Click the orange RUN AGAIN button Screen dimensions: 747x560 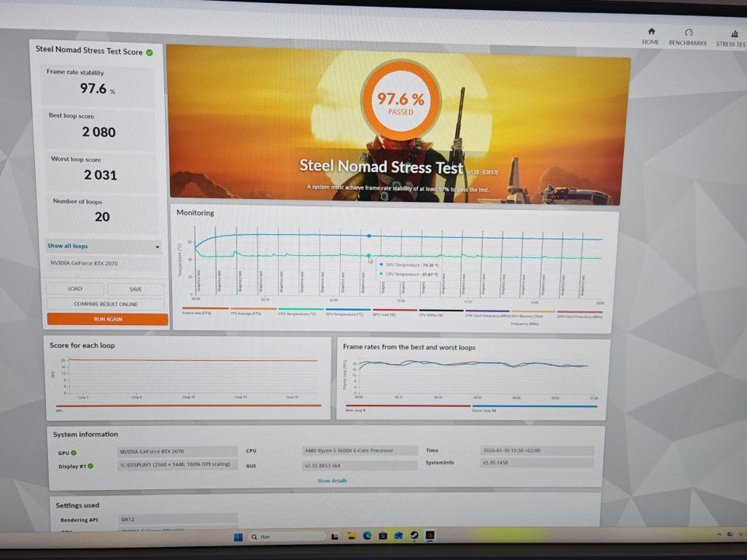[107, 319]
